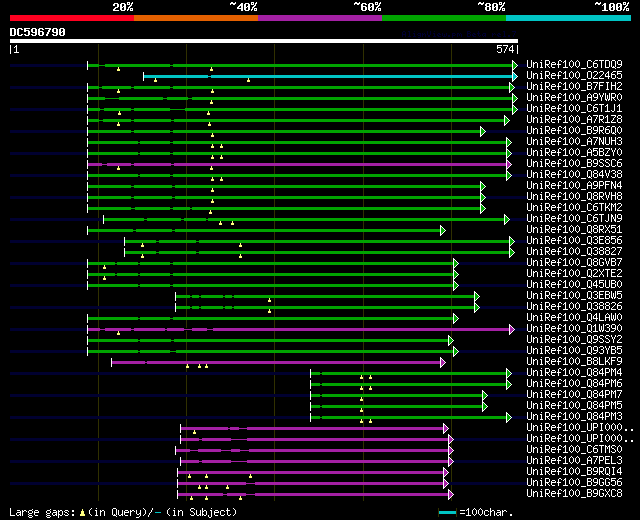Click the cyan 100char scale bar legend
Image resolution: width=640 pixels, height=520 pixels.
pyautogui.click(x=447, y=513)
